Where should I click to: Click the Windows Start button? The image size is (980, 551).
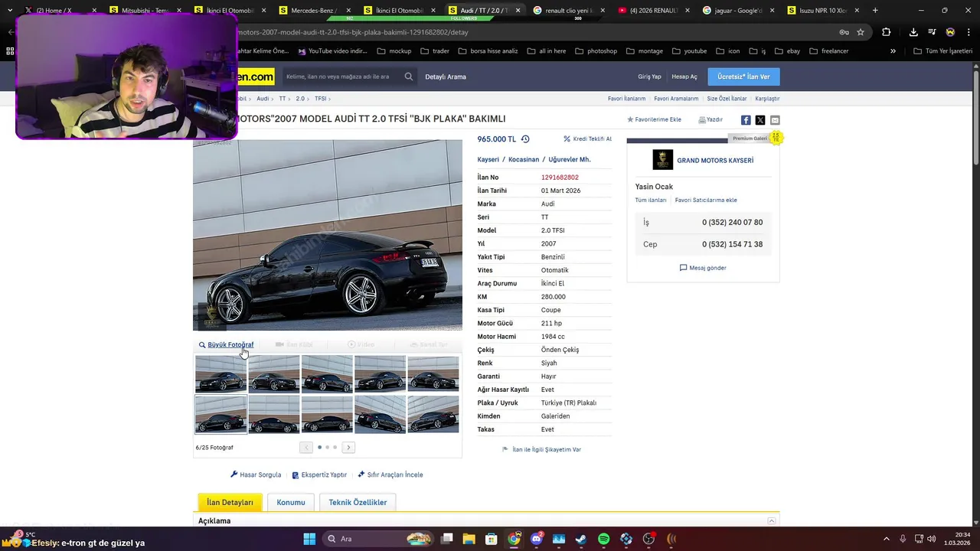pos(309,539)
